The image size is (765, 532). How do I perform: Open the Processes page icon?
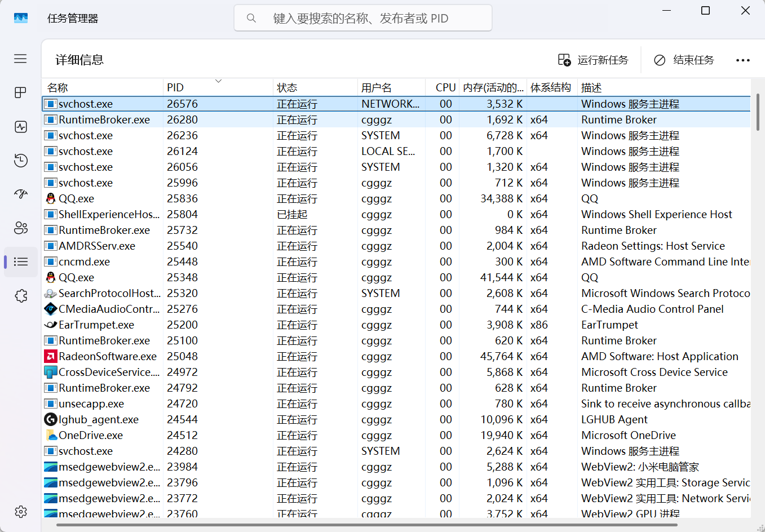(20, 92)
